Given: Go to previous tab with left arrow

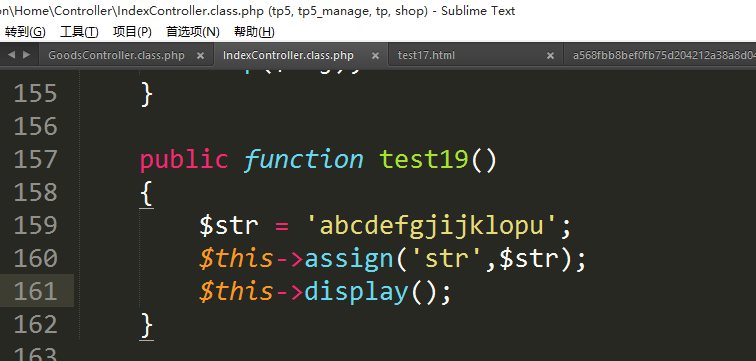Looking at the screenshot, I should [12, 55].
